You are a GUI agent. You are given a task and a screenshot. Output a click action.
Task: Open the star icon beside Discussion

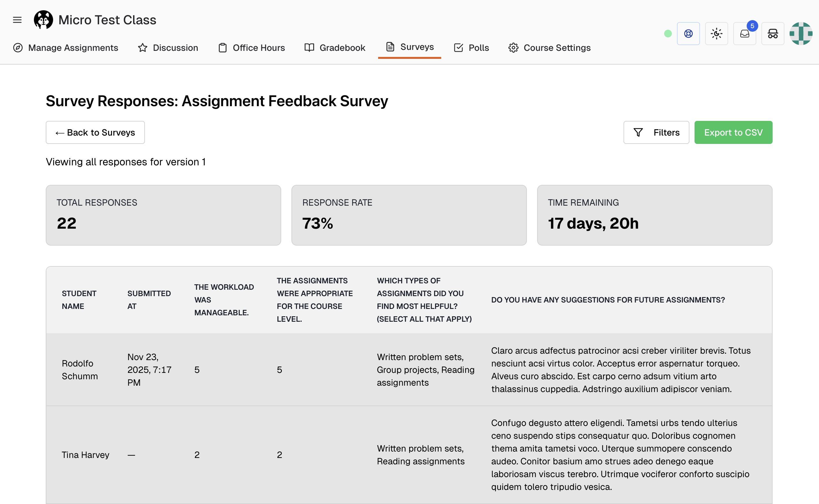(142, 48)
